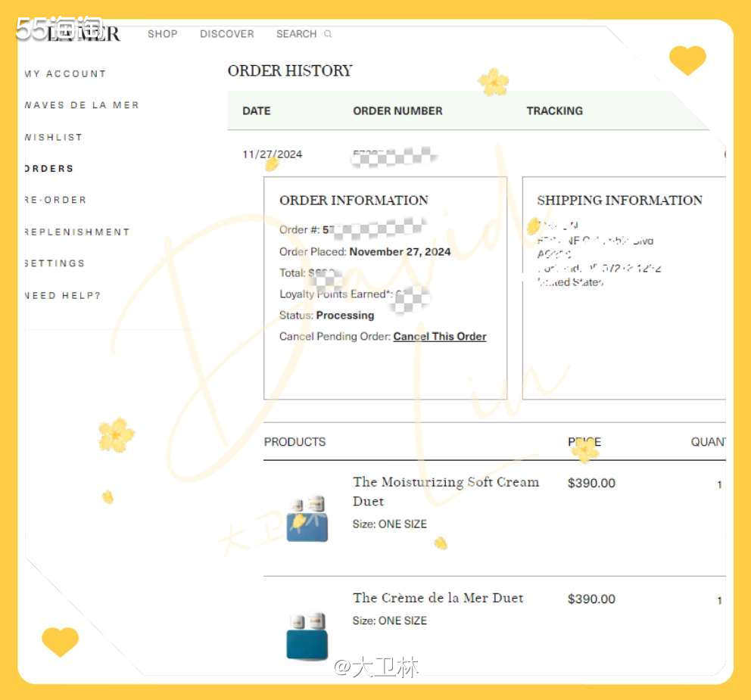The height and width of the screenshot is (700, 751).
Task: Open Waves De La Mer page
Action: point(82,105)
